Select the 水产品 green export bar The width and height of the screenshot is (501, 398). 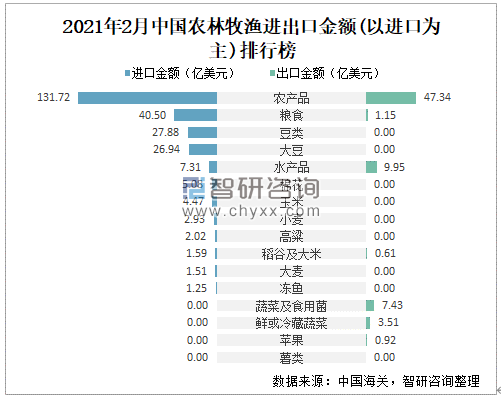(371, 167)
